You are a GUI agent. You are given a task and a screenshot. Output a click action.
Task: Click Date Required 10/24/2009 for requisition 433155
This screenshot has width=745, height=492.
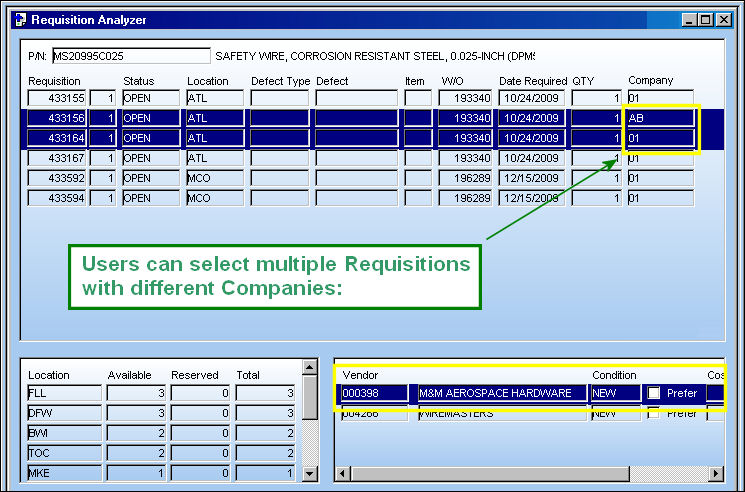click(x=532, y=98)
